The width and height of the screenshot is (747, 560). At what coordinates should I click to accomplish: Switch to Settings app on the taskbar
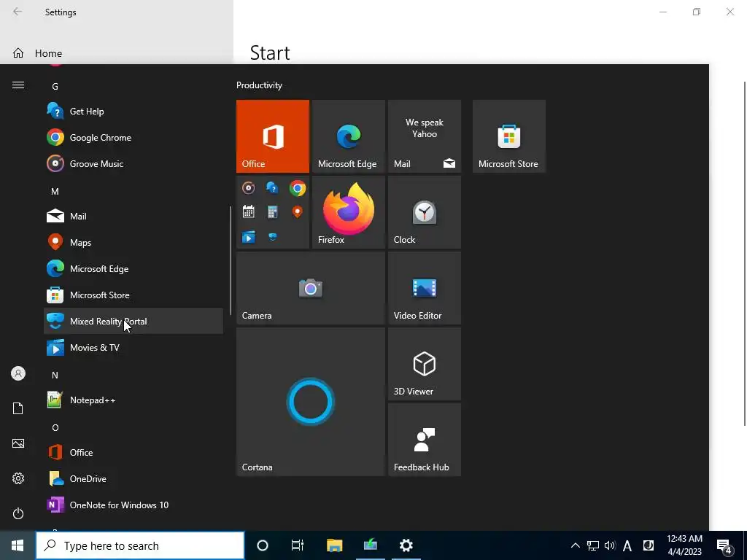point(406,545)
